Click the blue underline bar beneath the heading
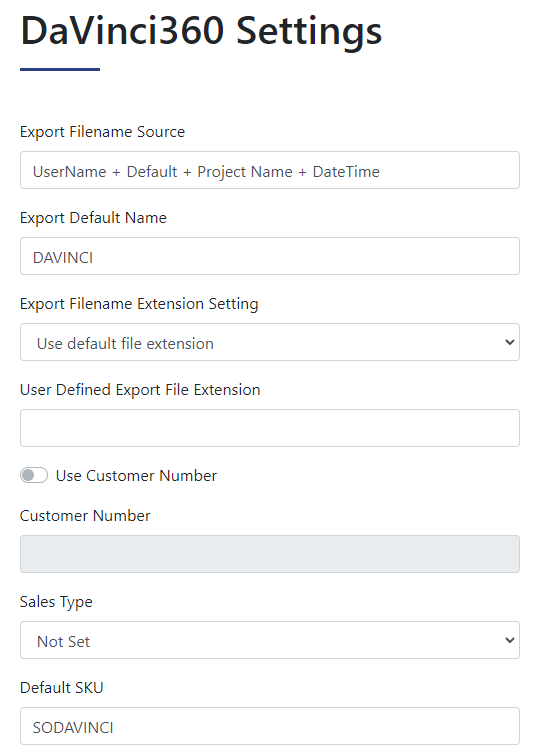Screen dimensions: 549x753 (x=60, y=69)
